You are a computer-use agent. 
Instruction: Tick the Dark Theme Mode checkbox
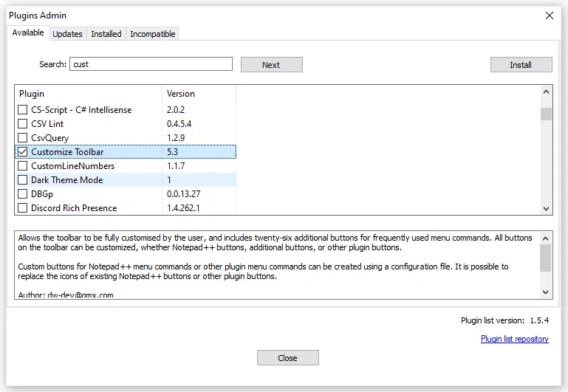pos(22,180)
